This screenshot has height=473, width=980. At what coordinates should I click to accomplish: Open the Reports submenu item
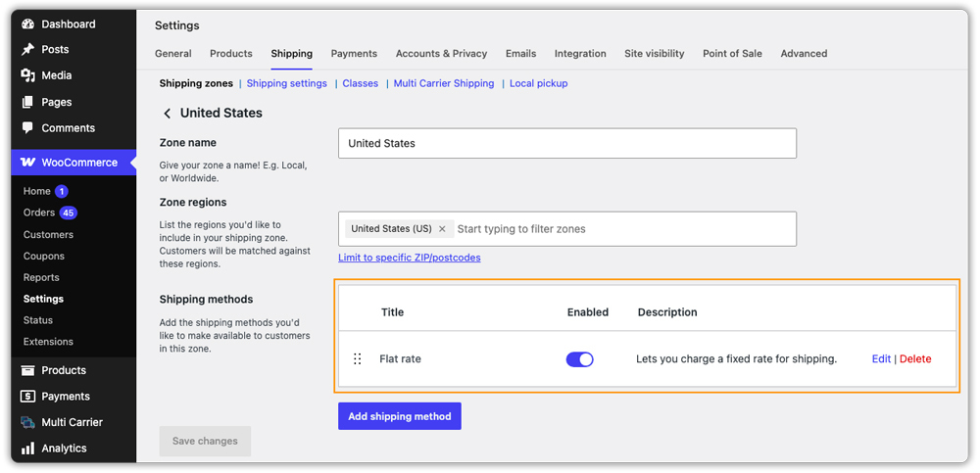pyautogui.click(x=41, y=277)
